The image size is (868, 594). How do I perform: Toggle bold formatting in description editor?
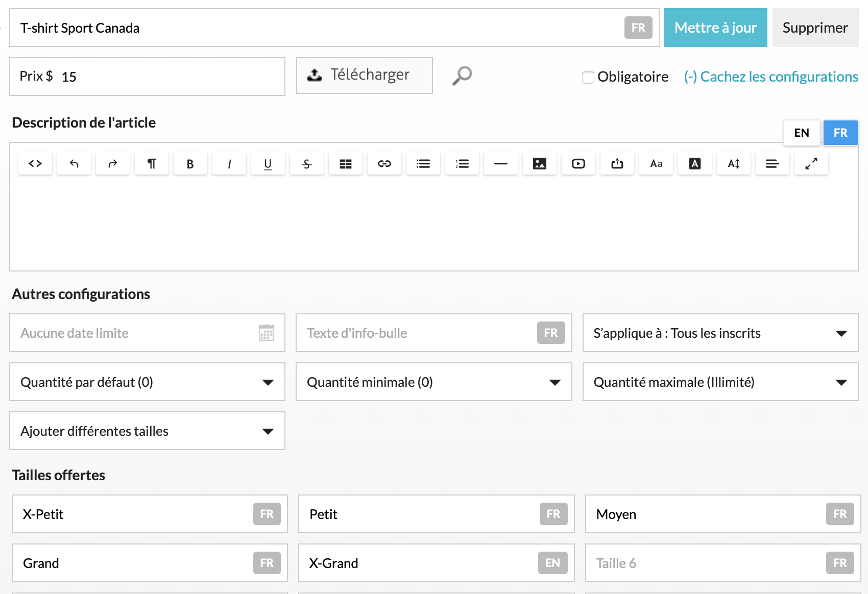click(x=190, y=164)
